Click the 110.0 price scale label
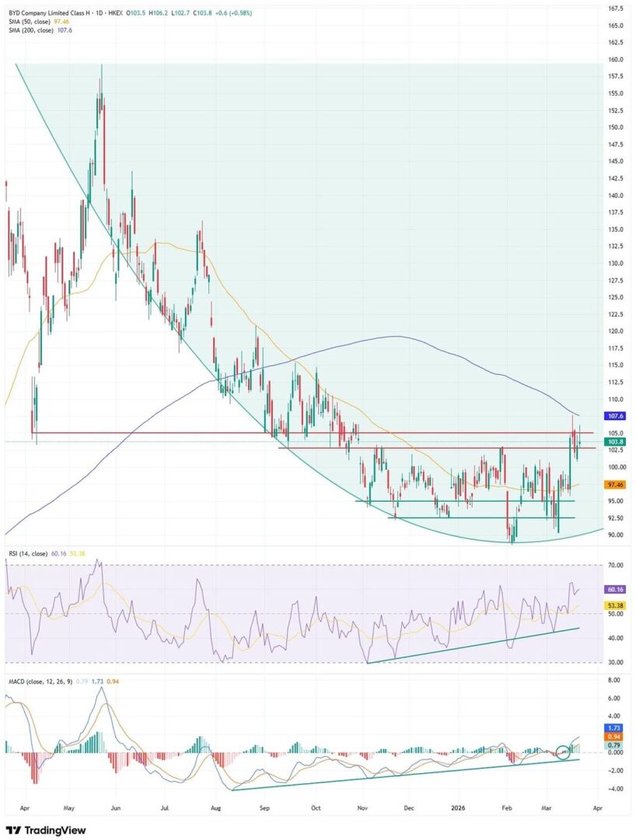 click(617, 399)
